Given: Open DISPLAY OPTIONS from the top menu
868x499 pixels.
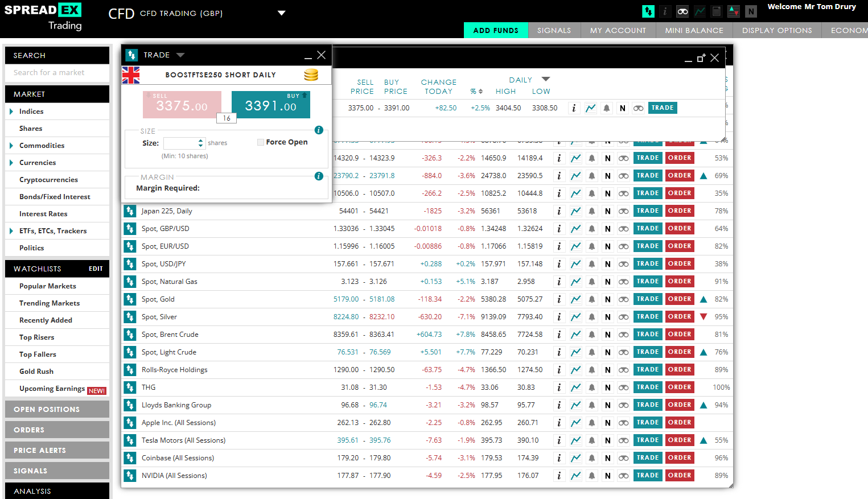Looking at the screenshot, I should tap(776, 30).
